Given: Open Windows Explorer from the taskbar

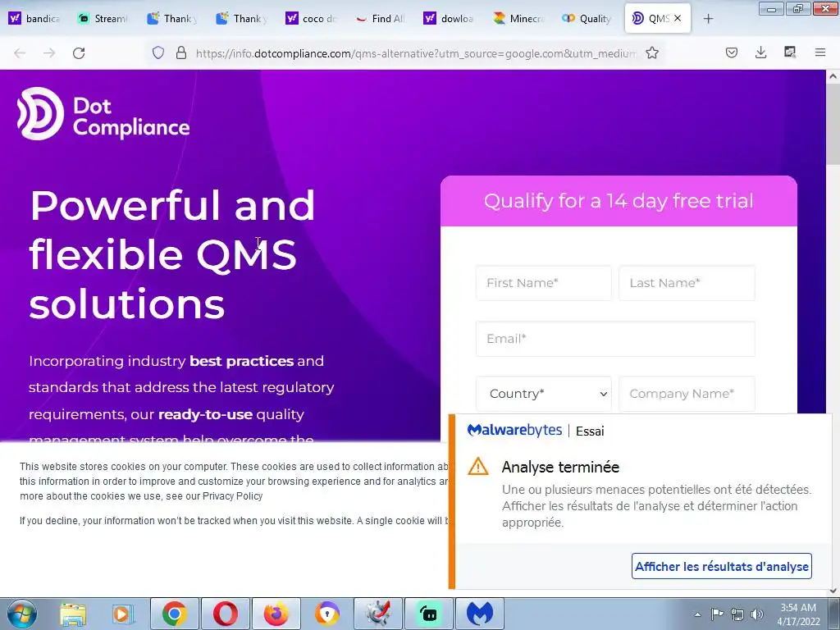Looking at the screenshot, I should 73,614.
